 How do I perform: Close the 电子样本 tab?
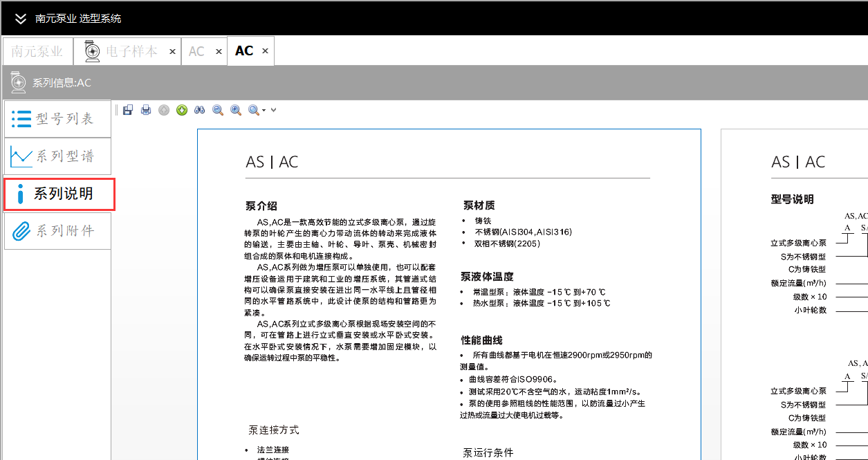173,52
